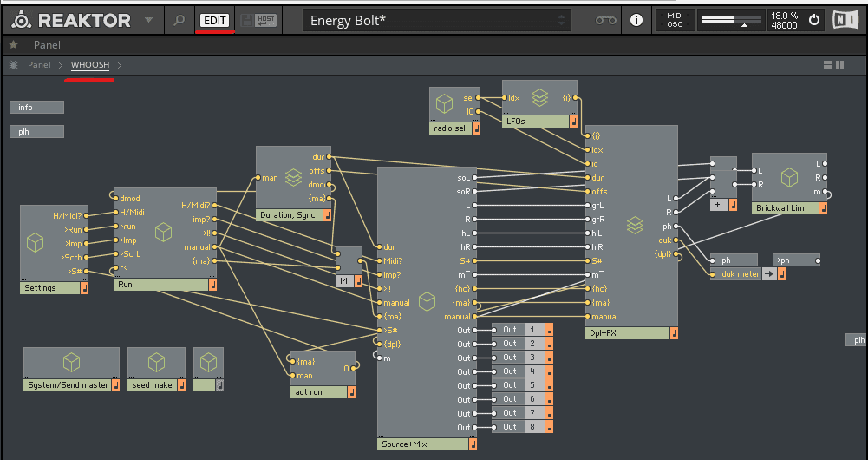Select the Brickwall Lim module label

[x=786, y=207]
